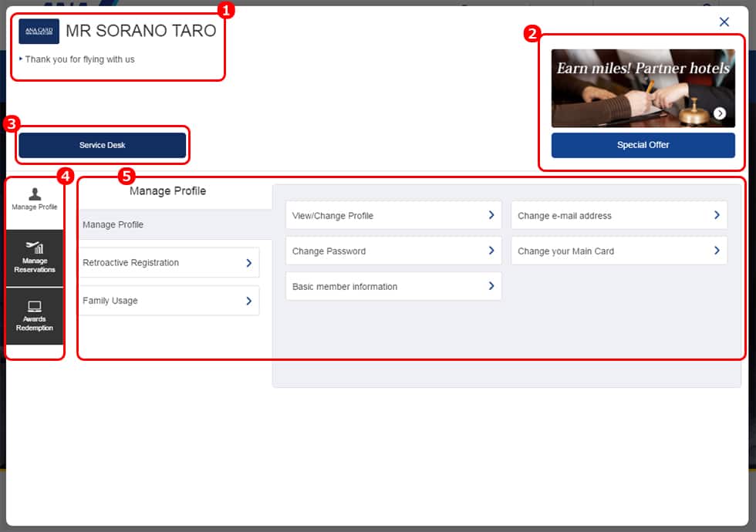The height and width of the screenshot is (532, 756).
Task: Open Basic member information
Action: point(393,287)
